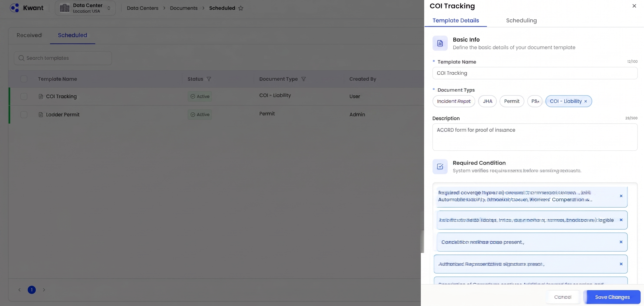
Task: Close the COI Tracking panel
Action: (634, 6)
